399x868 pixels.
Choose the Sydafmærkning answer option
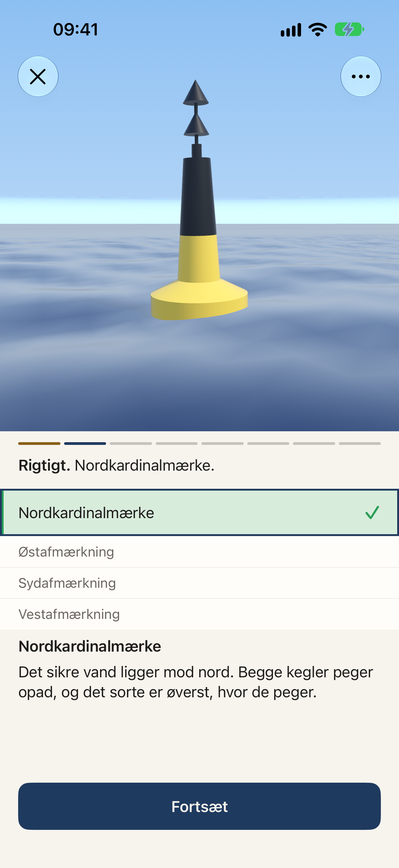tap(199, 583)
